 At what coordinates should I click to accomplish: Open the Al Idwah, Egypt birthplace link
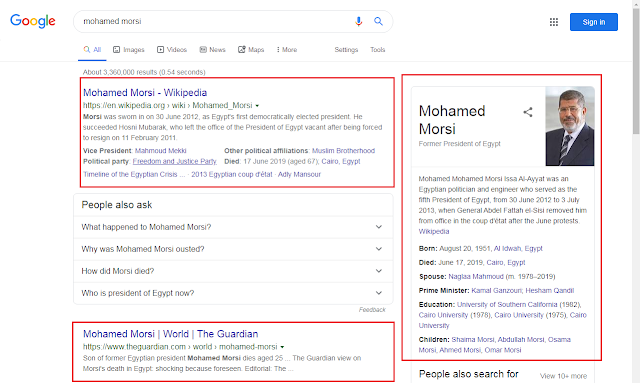[x=518, y=249]
